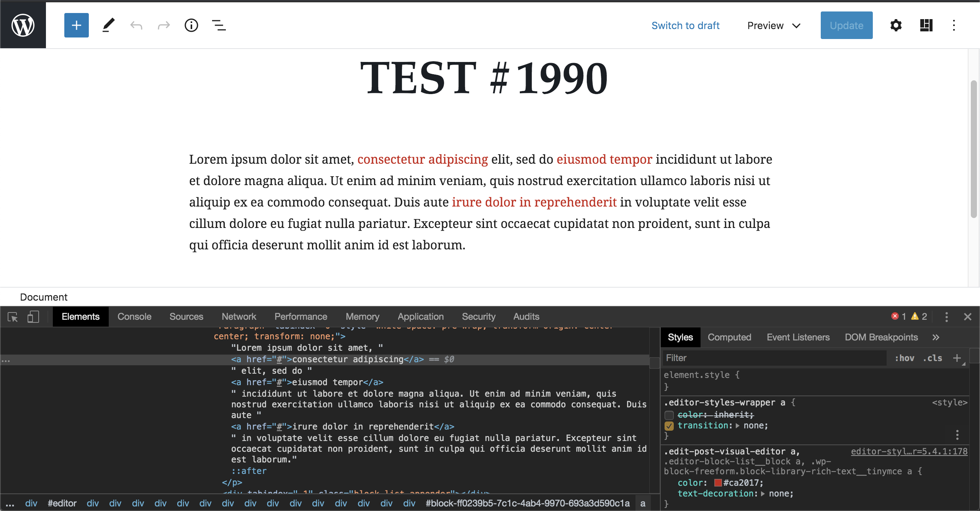Click the Styles Filter input field
This screenshot has width=980, height=511.
coord(775,358)
